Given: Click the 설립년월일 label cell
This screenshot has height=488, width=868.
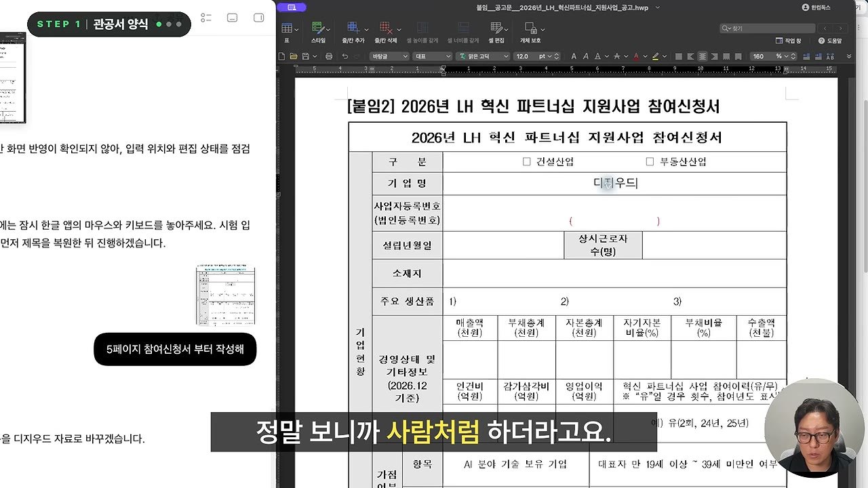Looking at the screenshot, I should (407, 245).
